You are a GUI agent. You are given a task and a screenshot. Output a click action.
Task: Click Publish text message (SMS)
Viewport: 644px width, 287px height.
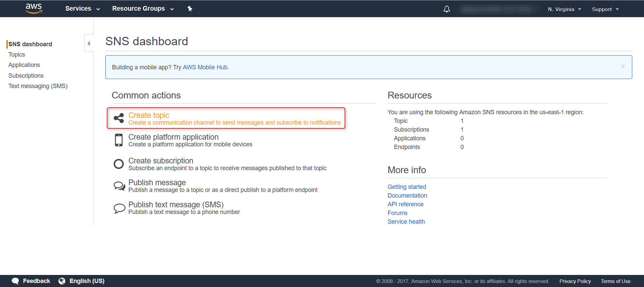(x=176, y=205)
